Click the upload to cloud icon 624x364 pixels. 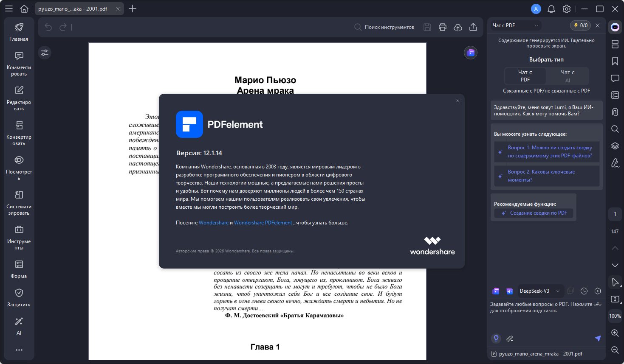458,27
